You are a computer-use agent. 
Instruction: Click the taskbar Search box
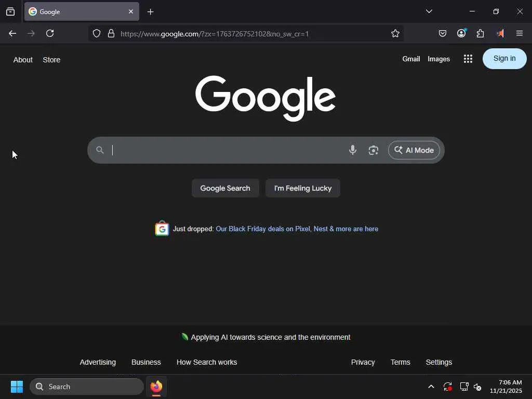(87, 387)
